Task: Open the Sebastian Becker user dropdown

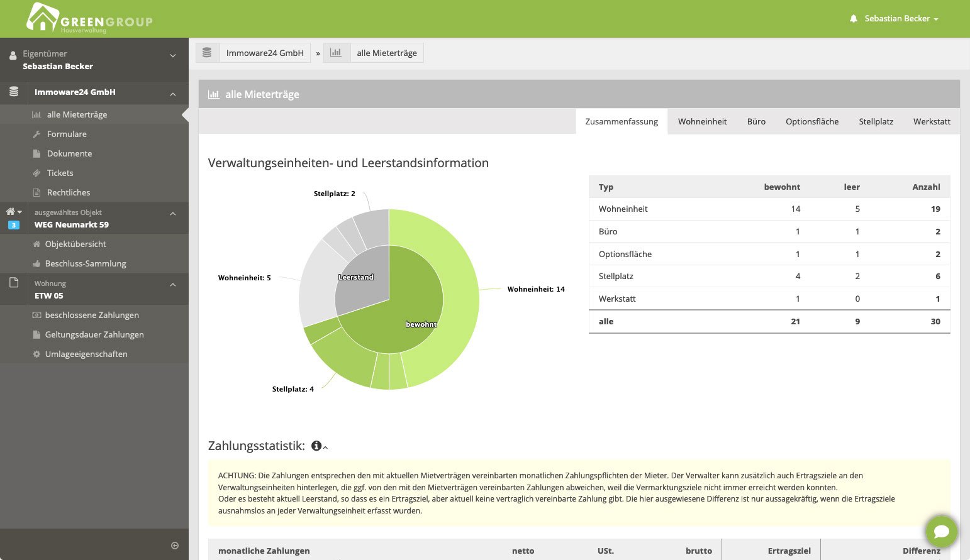Action: coord(901,19)
